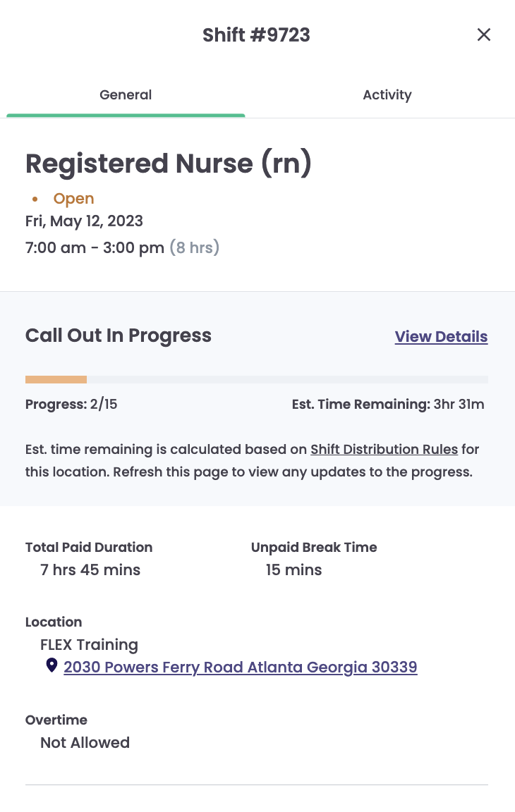515x812 pixels.
Task: Click the Est. Time Remaining text
Action: 388,405
